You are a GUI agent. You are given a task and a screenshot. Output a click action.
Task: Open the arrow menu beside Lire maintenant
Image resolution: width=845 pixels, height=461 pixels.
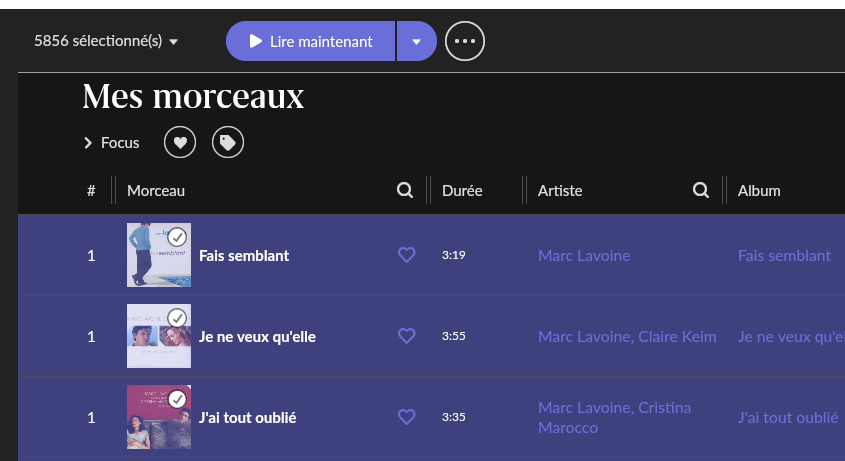417,41
